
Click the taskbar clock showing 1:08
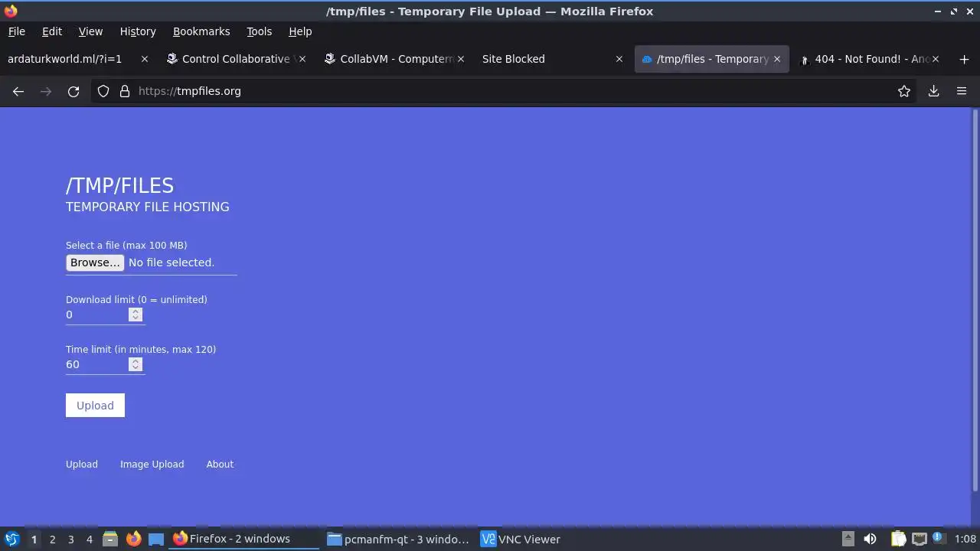(x=965, y=540)
